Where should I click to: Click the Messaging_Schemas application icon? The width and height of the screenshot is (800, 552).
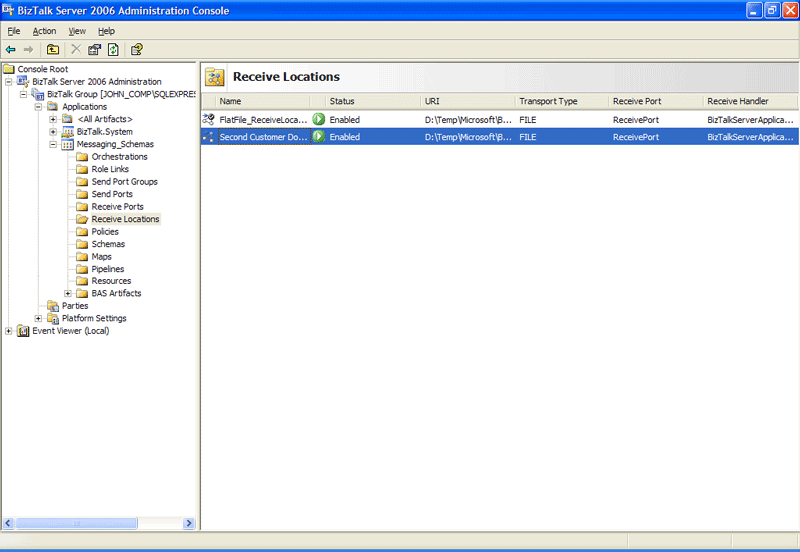67,144
